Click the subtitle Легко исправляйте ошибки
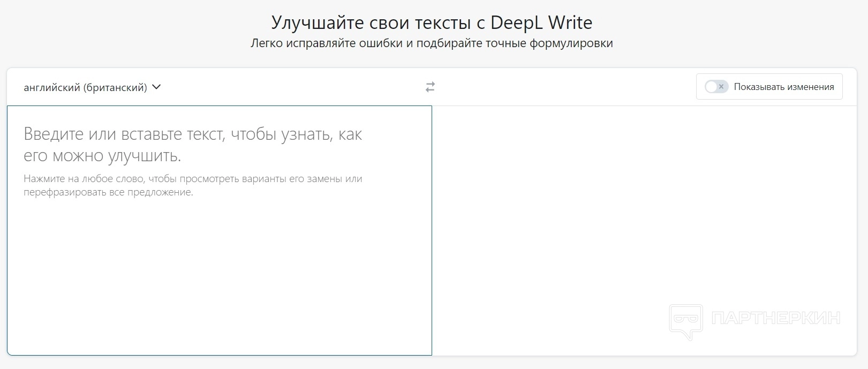This screenshot has height=369, width=868. [431, 43]
